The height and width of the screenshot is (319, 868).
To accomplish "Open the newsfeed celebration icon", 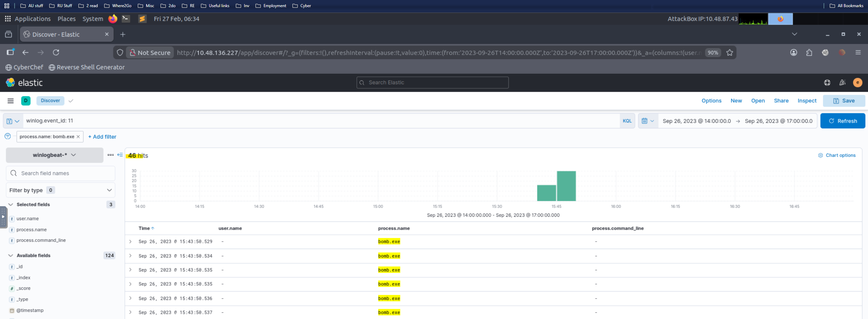I will pyautogui.click(x=842, y=83).
